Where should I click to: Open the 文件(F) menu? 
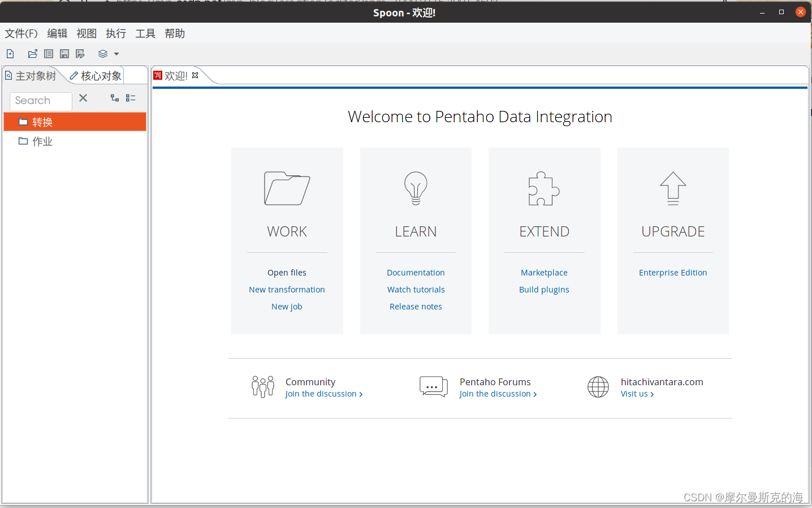[21, 33]
